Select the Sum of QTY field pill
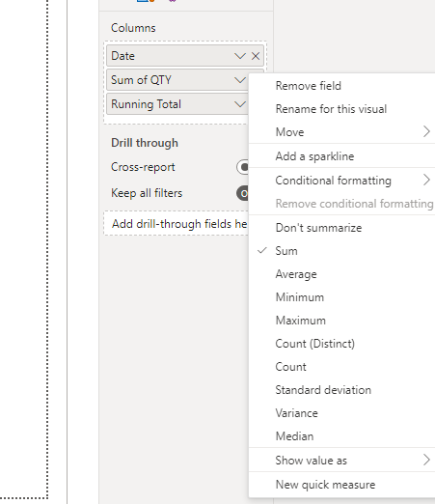 [177, 80]
